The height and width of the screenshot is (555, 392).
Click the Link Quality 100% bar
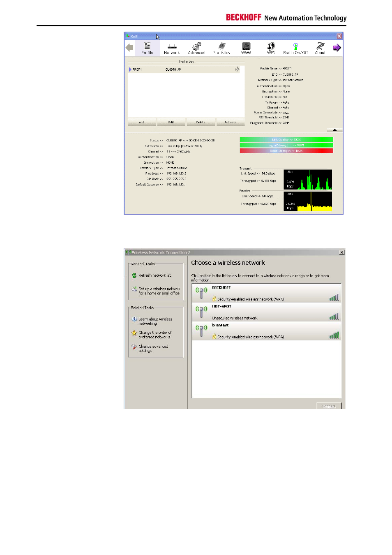[286, 140]
